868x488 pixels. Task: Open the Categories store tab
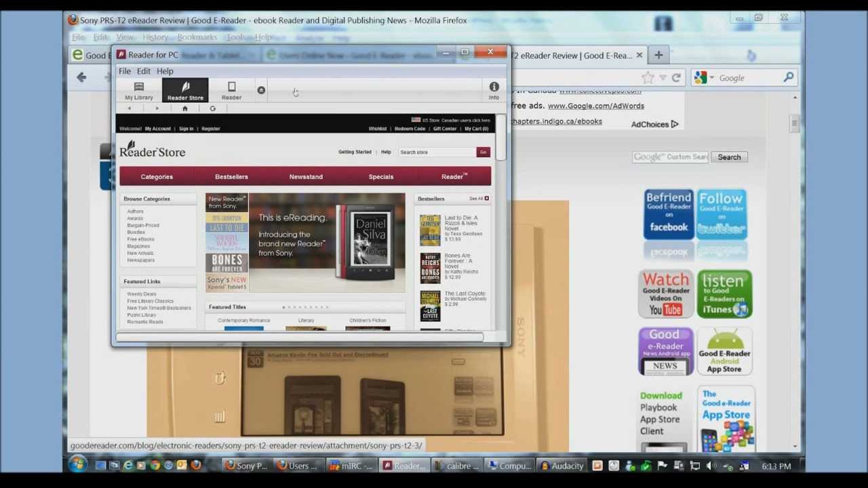[x=157, y=177]
